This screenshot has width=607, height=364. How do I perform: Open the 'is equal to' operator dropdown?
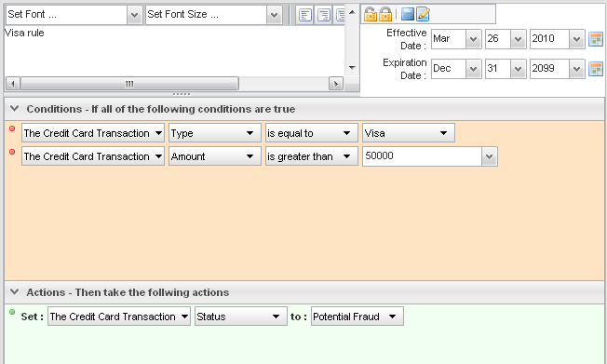click(x=312, y=133)
